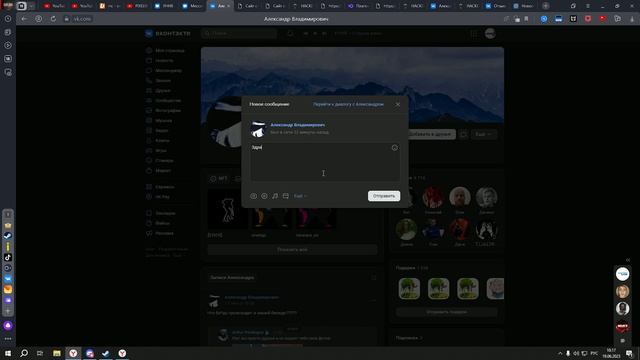Open the VK profile avatar menu
Viewport: 640px width, 360px height.
click(490, 33)
